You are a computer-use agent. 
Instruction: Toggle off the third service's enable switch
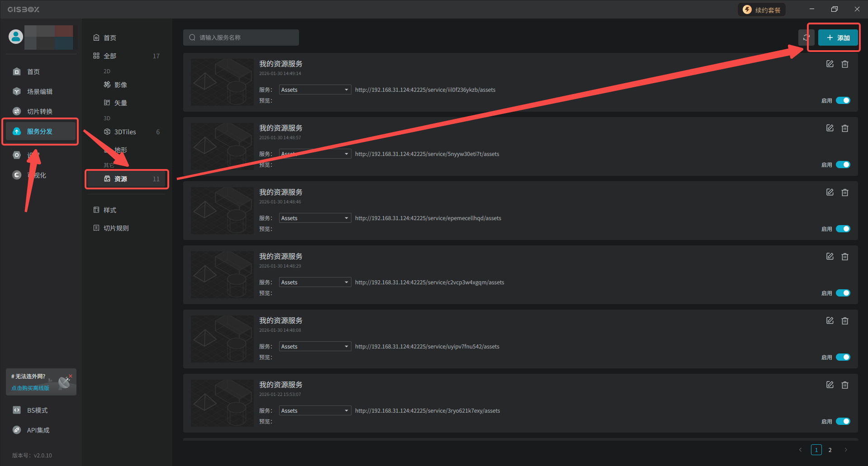(x=843, y=229)
